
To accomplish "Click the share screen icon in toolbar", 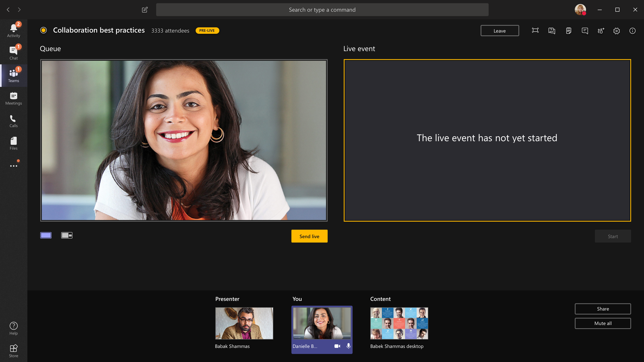I will click(x=535, y=31).
